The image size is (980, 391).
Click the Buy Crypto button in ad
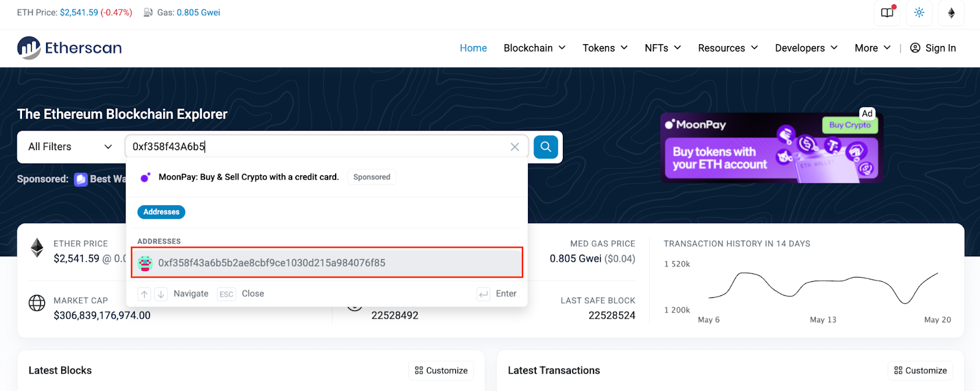point(850,125)
